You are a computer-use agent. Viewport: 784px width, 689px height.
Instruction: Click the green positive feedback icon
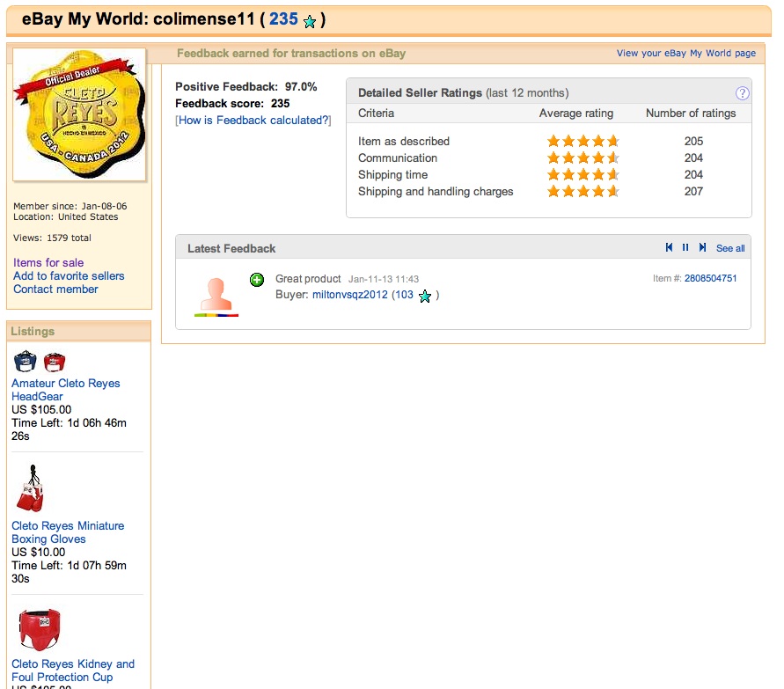(257, 280)
